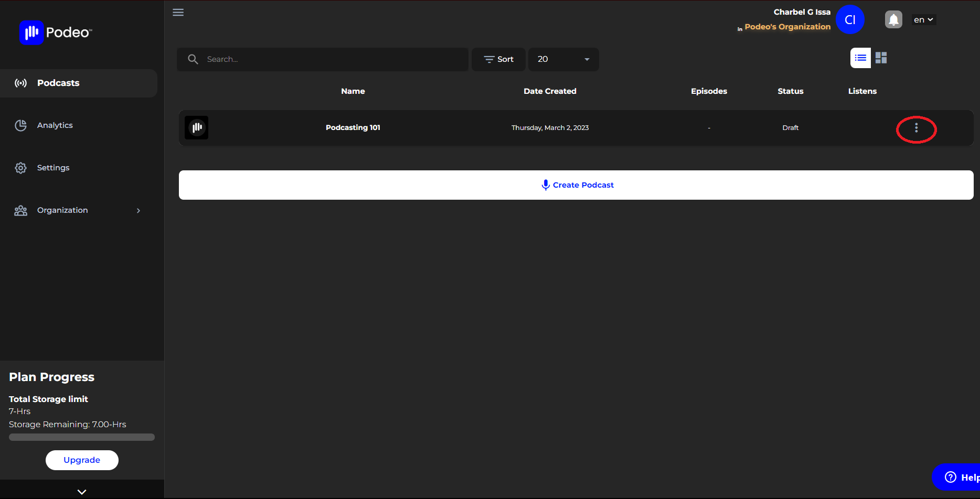980x499 pixels.
Task: Click the Listens column header
Action: coord(862,91)
